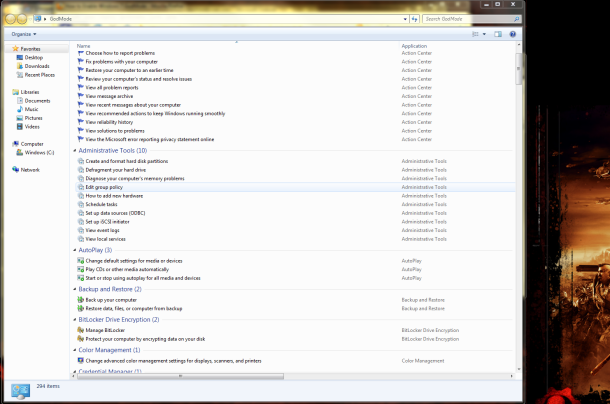Screen dimensions: 610x404
Task: Open Recent Places in Favorites
Action: 40,75
